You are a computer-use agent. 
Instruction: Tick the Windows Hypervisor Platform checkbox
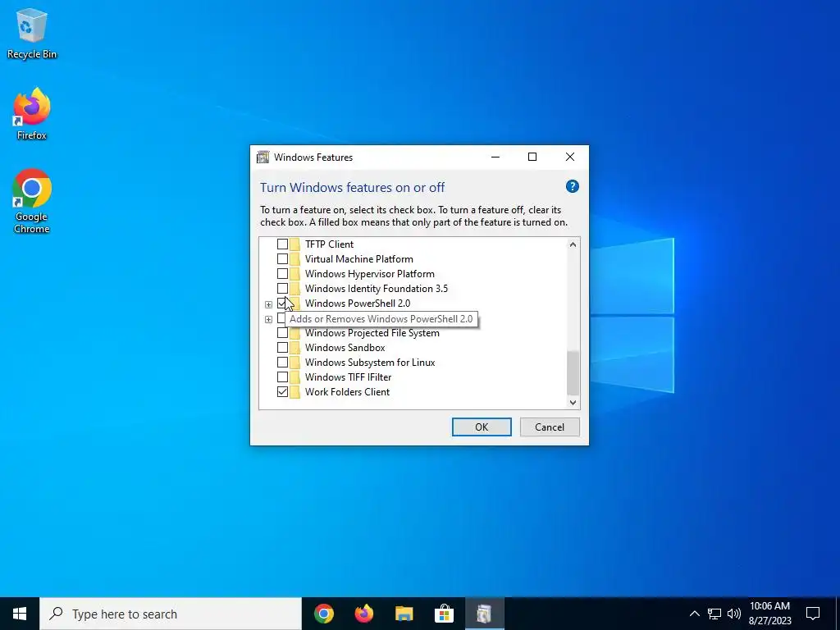[x=282, y=274]
